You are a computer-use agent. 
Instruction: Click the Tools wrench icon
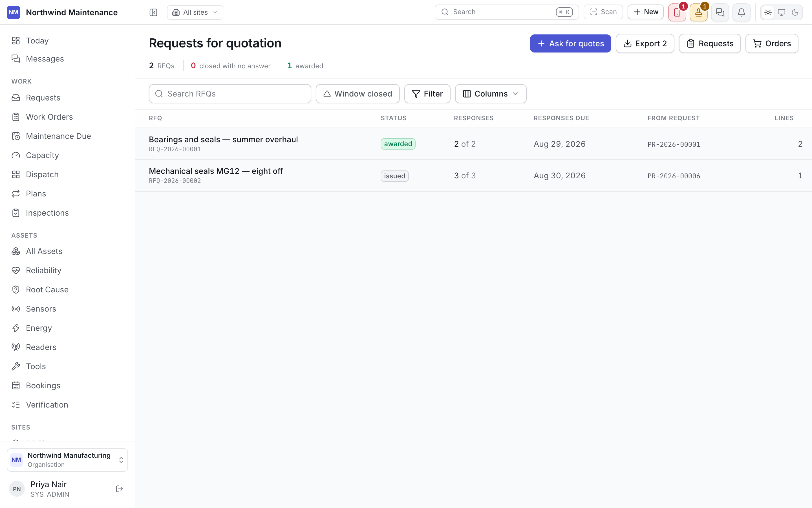click(16, 366)
